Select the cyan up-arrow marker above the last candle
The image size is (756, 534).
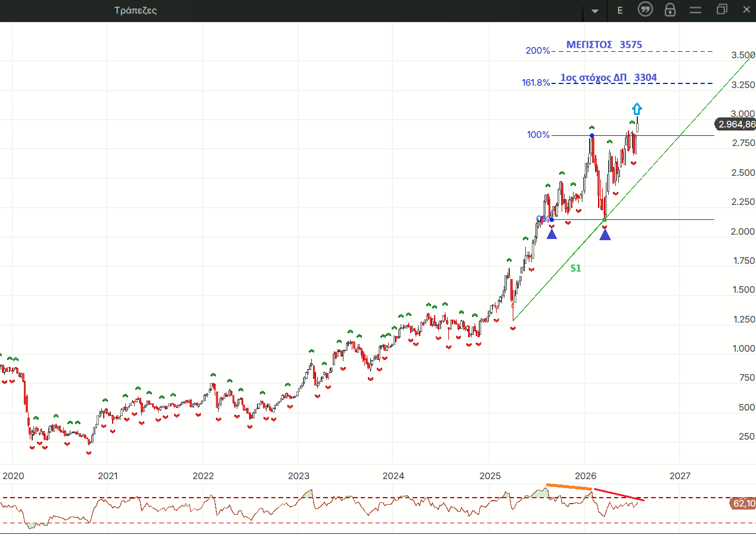coord(637,109)
